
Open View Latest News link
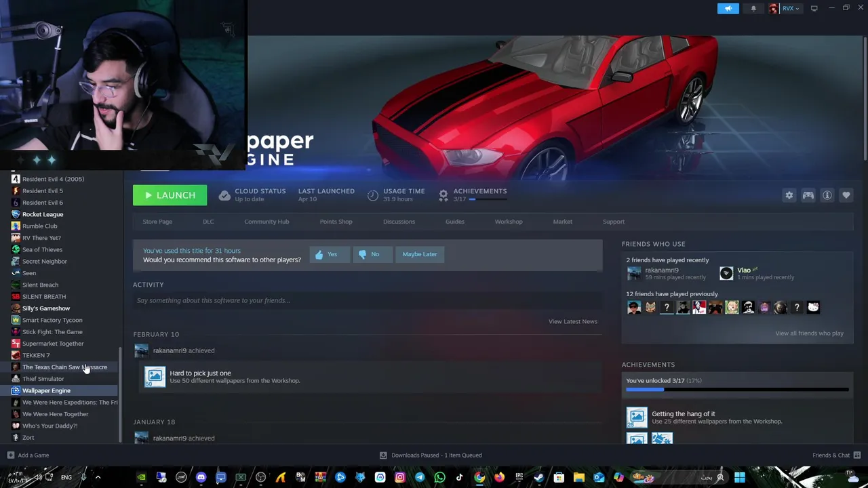coord(573,321)
